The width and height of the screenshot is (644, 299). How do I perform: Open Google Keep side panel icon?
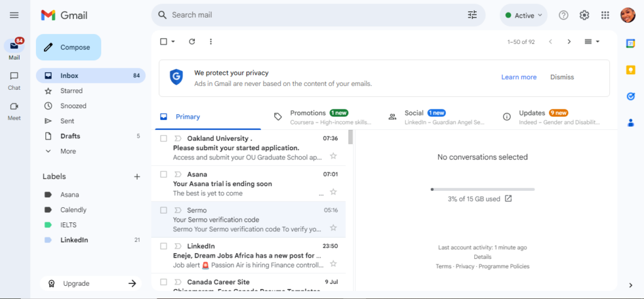630,70
